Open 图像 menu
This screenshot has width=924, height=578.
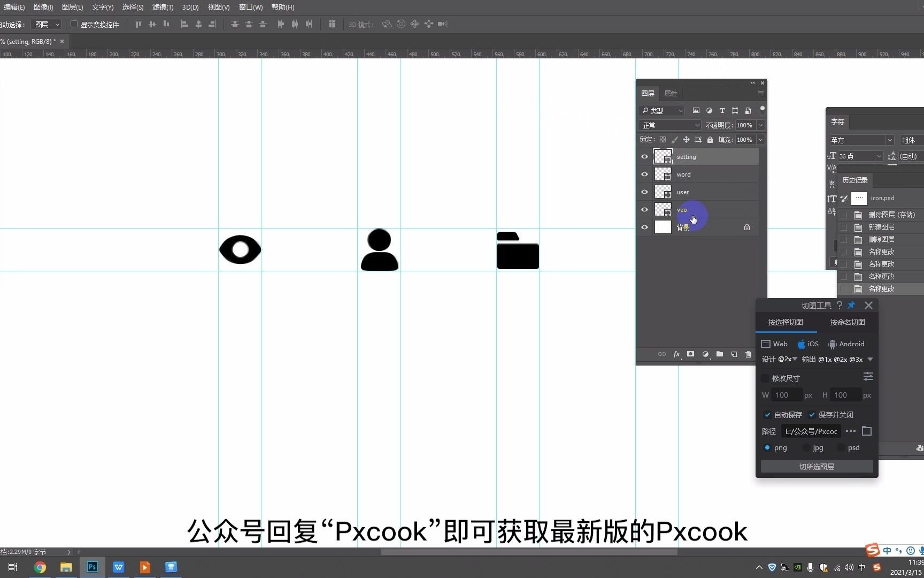tap(43, 7)
